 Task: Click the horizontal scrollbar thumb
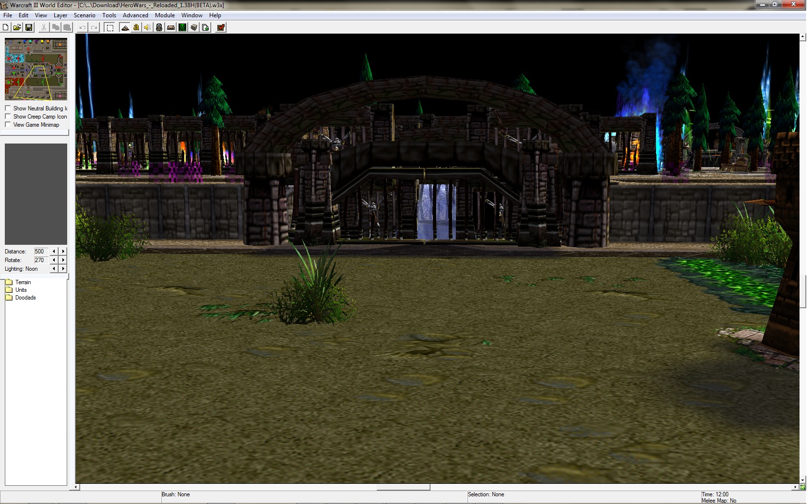pyautogui.click(x=403, y=487)
